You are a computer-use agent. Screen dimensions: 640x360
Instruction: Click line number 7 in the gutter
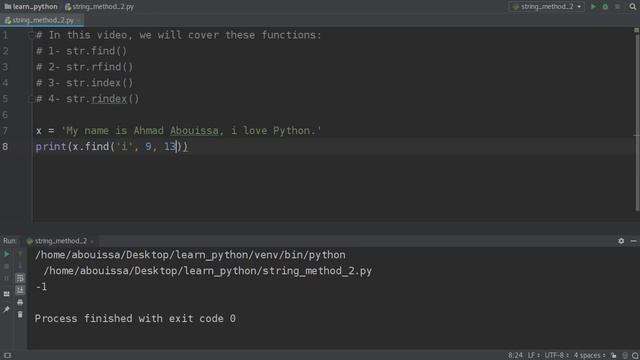point(5,131)
